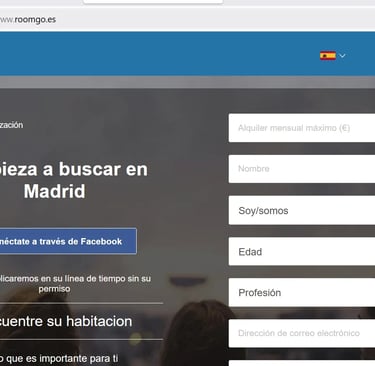Viewport: 375px width, 366px height.
Task: Click the chevron next to the flag
Action: (342, 56)
